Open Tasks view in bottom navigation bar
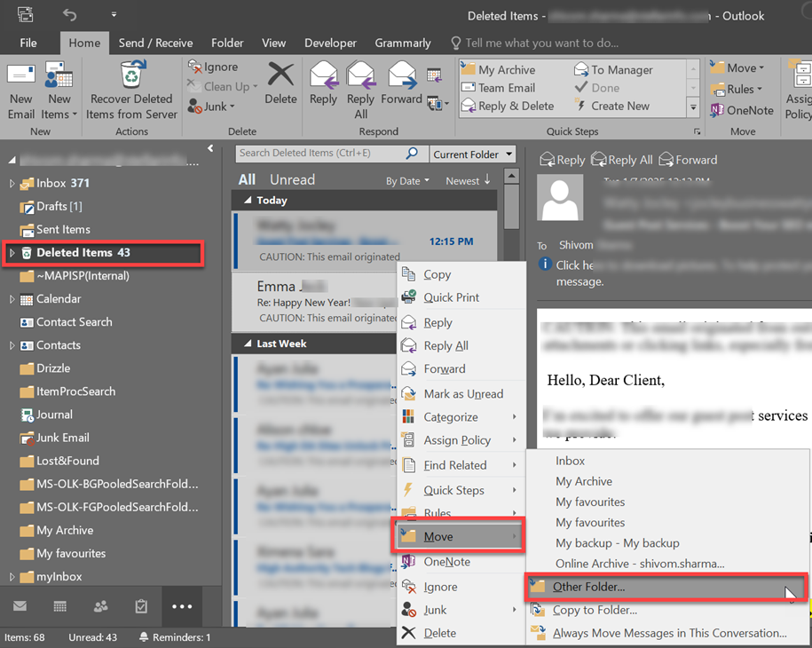 click(141, 606)
